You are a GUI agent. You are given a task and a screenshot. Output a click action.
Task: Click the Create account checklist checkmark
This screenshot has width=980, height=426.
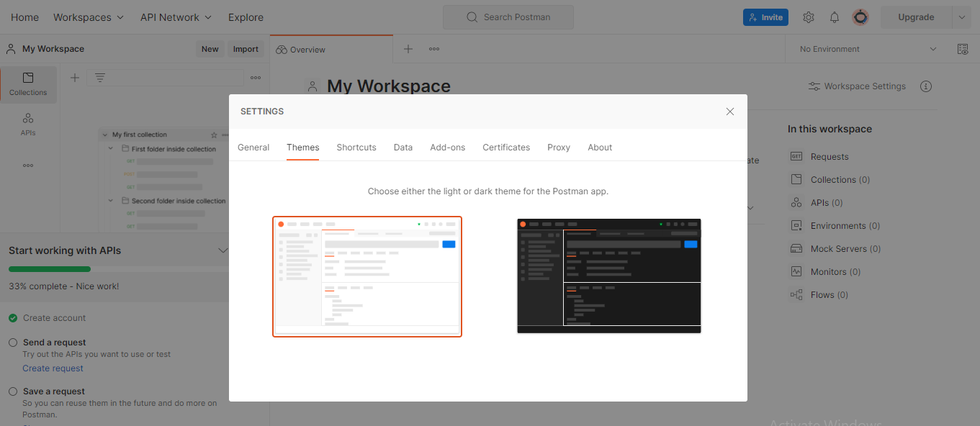13,318
